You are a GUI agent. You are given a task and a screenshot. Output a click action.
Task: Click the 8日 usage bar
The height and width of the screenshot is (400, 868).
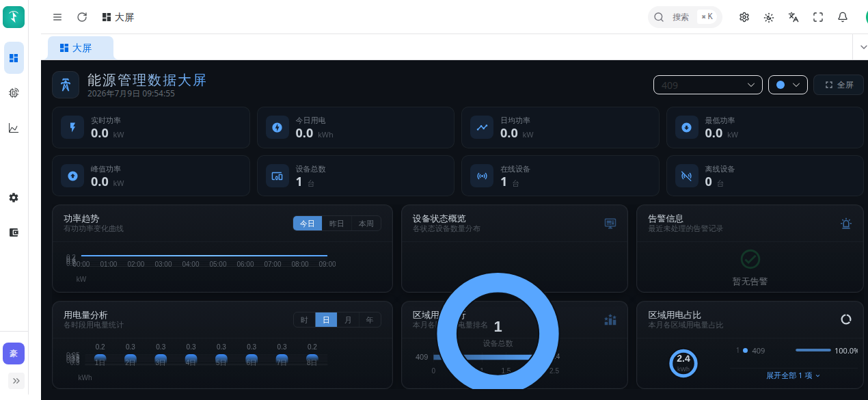click(x=312, y=359)
